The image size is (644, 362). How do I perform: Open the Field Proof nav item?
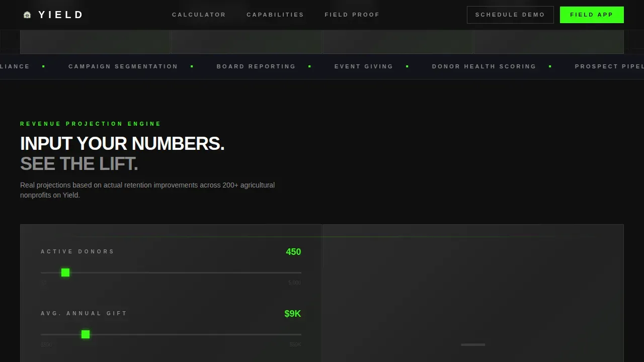click(x=352, y=15)
